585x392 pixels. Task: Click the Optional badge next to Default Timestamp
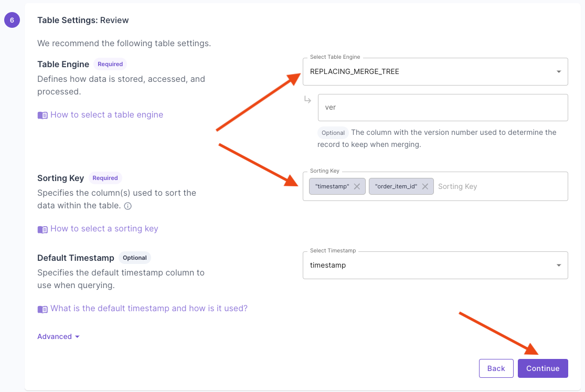coord(135,258)
